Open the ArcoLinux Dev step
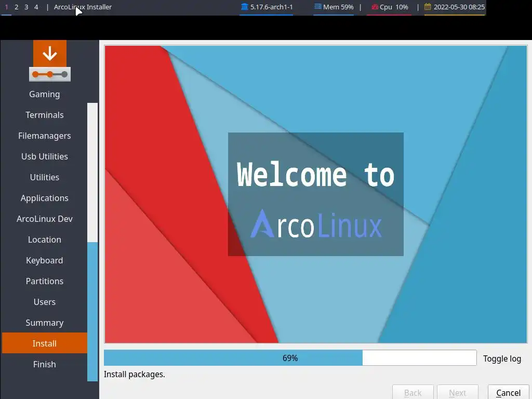The height and width of the screenshot is (399, 532). 45,219
